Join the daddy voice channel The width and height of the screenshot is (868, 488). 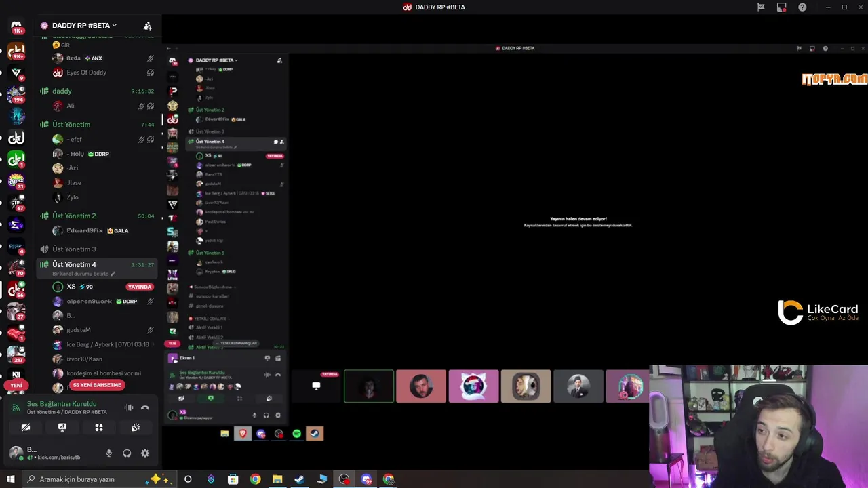tap(97, 91)
